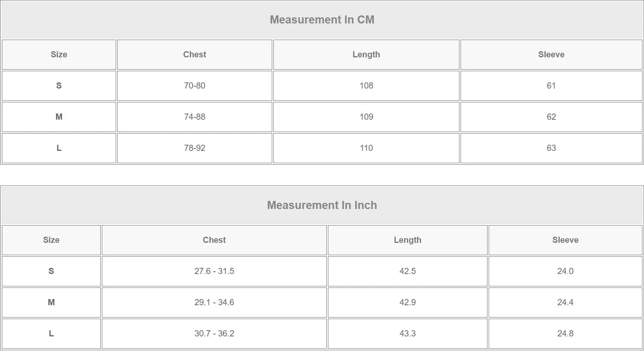Click the 30.7 - 36.2 chest cell

tap(214, 334)
